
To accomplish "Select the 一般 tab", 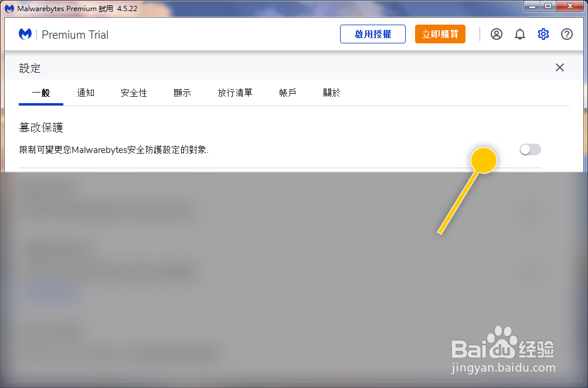I will [x=41, y=93].
